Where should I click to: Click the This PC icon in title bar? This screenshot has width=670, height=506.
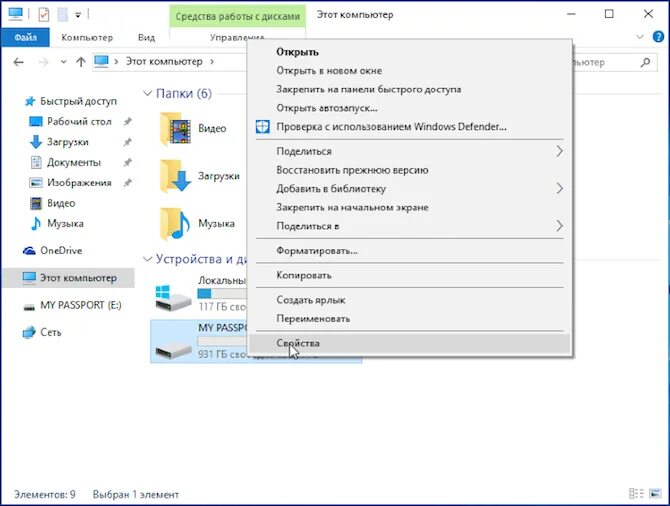click(16, 15)
